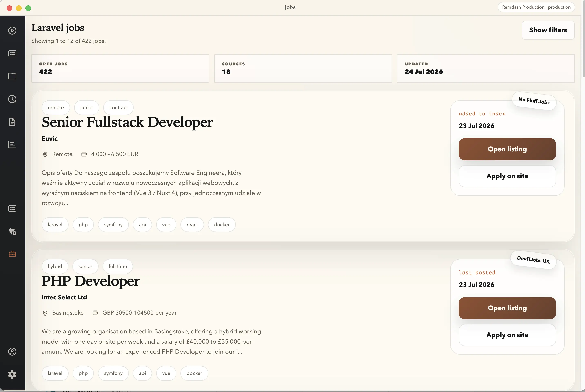The image size is (585, 392).
Task: Click 'Showing 1 to 12 of 422 jobs' text
Action: click(69, 41)
